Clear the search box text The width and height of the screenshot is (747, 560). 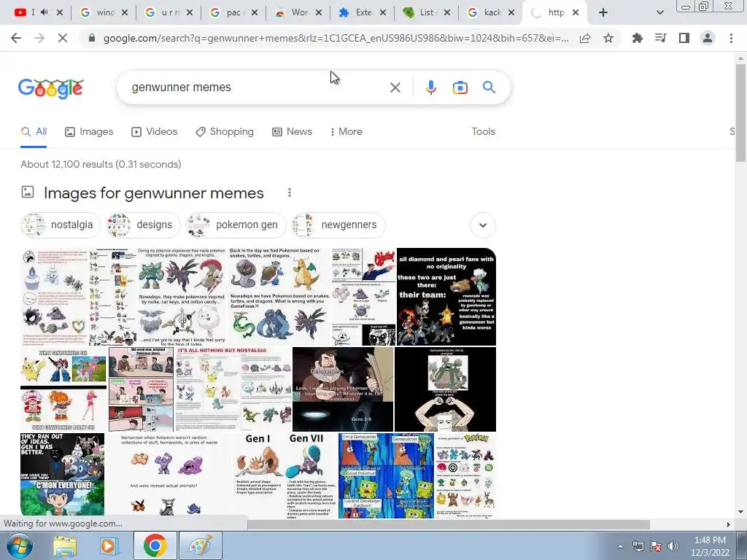(395, 87)
